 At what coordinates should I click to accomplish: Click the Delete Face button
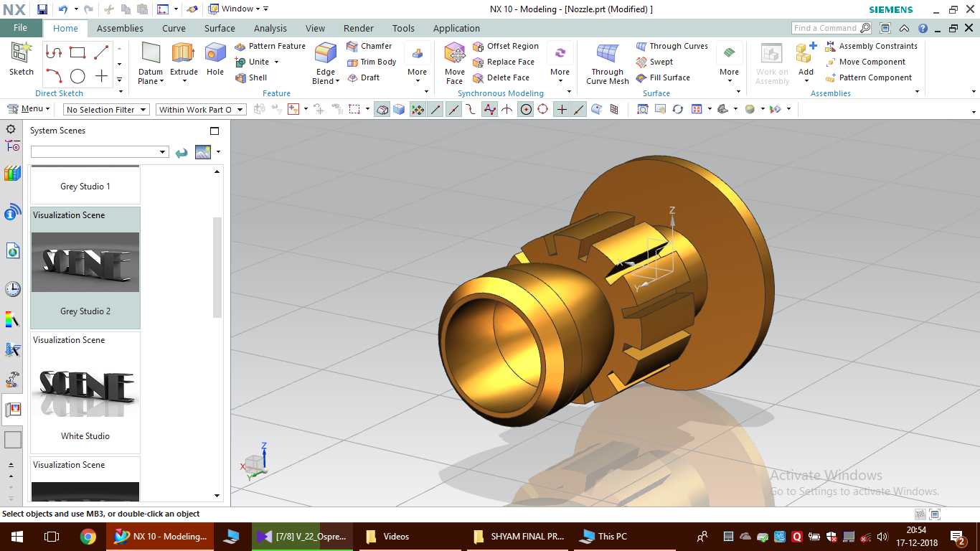point(501,77)
